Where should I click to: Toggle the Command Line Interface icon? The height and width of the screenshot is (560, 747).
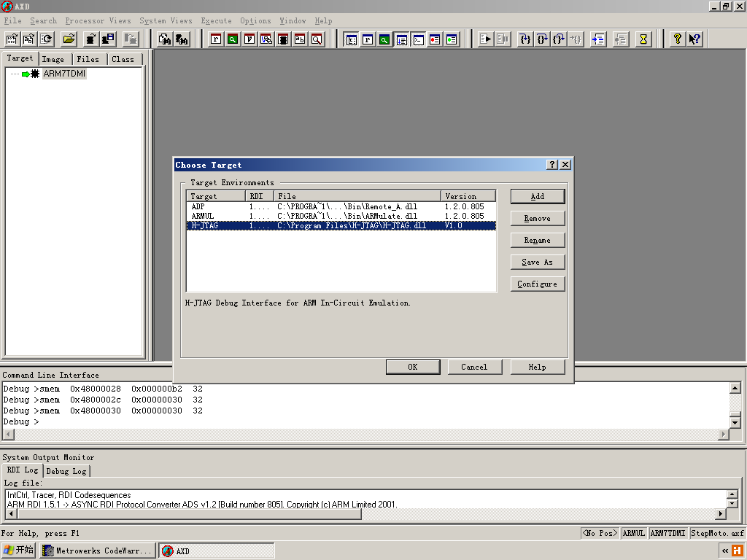[418, 39]
